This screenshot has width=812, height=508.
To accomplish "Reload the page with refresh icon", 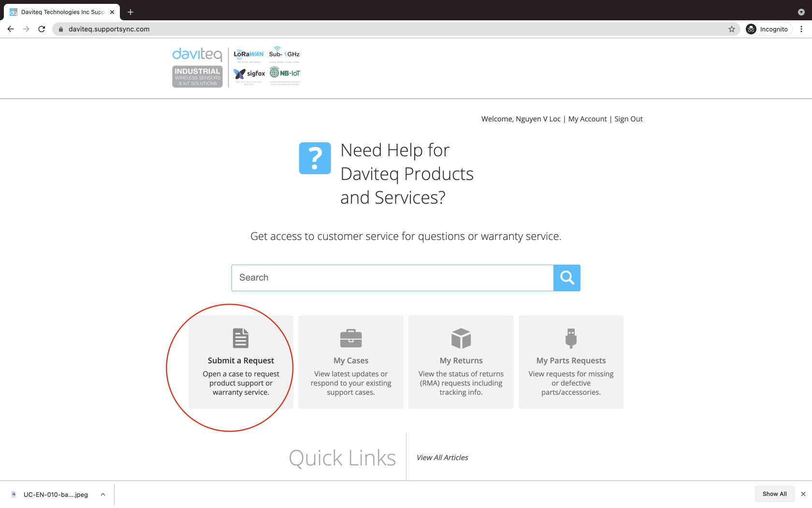I will pyautogui.click(x=42, y=29).
